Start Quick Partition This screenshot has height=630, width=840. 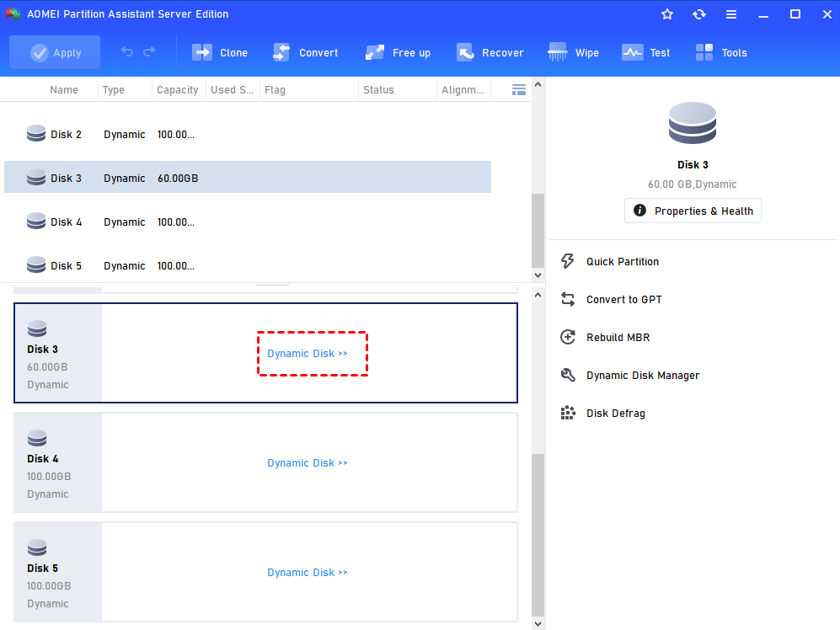623,261
